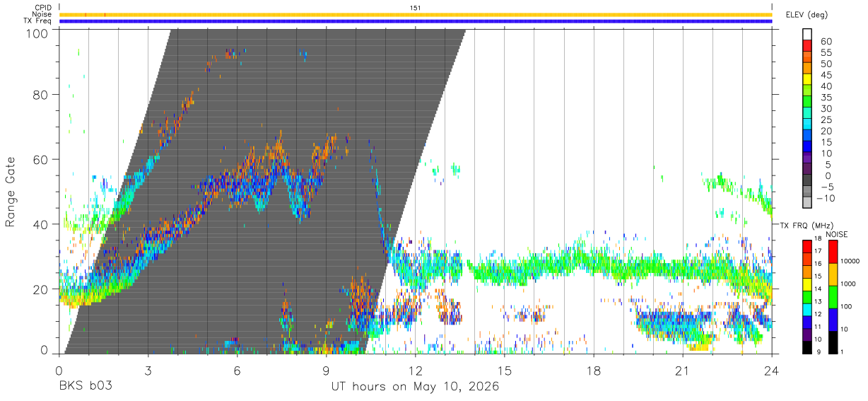Image resolution: width=868 pixels, height=401 pixels.
Task: Click the x-axis tick label 3
Action: tap(148, 370)
